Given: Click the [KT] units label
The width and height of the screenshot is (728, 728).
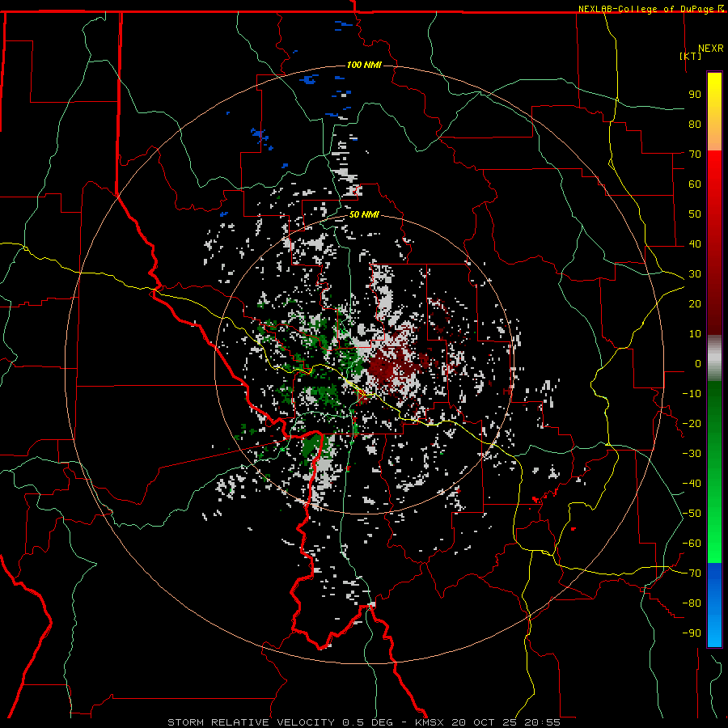Looking at the screenshot, I should pos(691,56).
